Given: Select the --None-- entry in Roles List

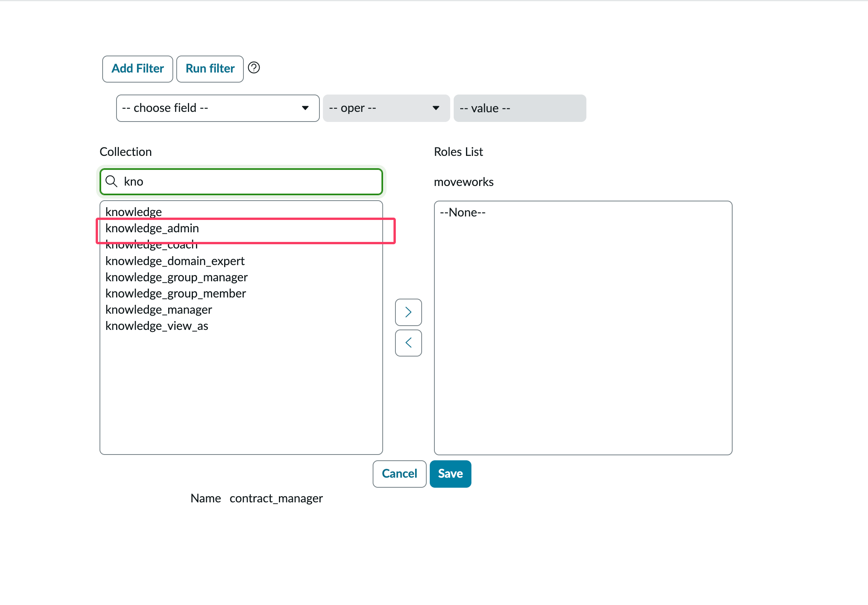Looking at the screenshot, I should 463,213.
